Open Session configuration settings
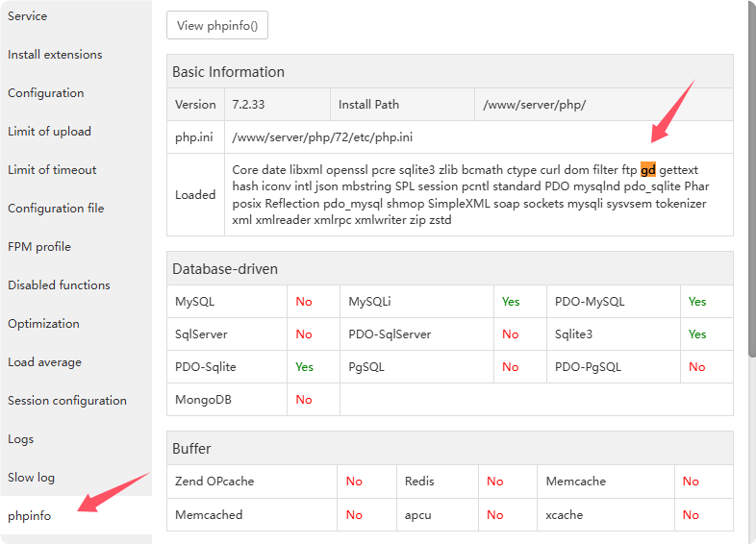This screenshot has width=756, height=544. pyautogui.click(x=67, y=401)
